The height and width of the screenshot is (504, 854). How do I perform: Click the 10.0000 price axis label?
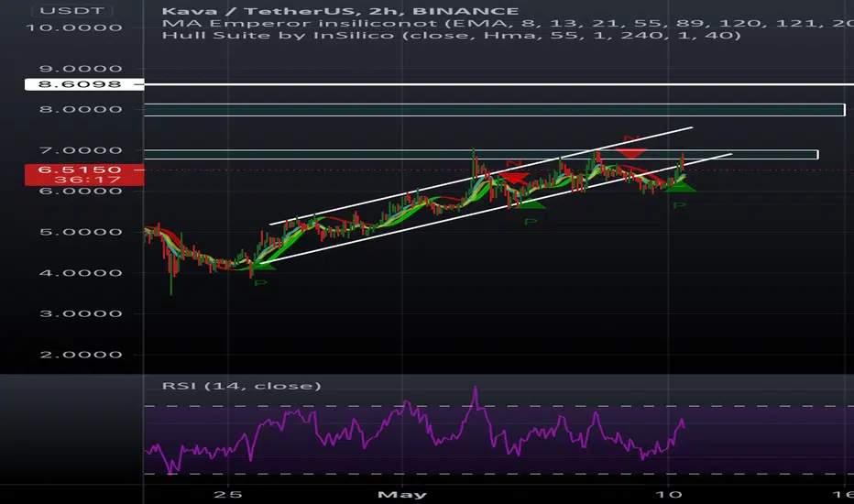click(x=74, y=27)
